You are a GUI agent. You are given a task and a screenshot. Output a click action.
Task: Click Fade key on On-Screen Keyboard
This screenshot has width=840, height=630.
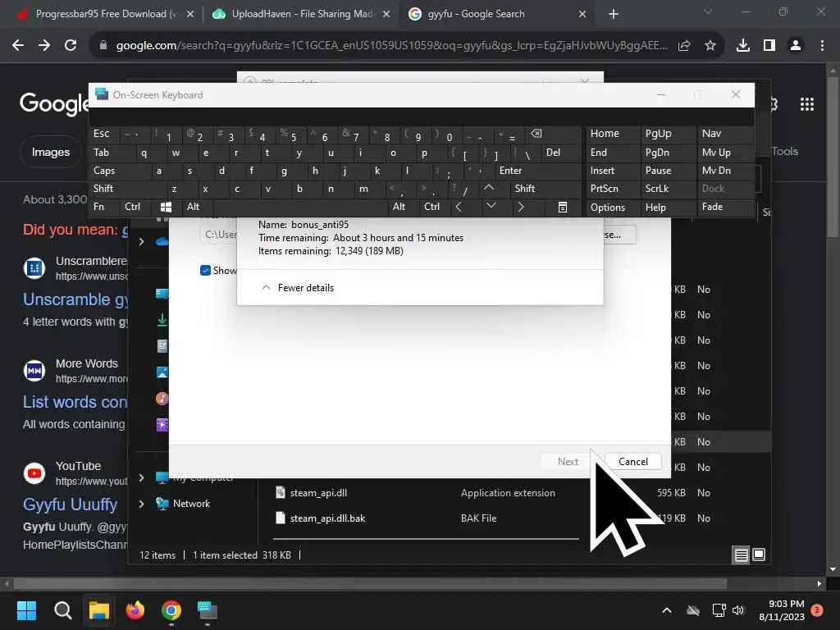(725, 207)
